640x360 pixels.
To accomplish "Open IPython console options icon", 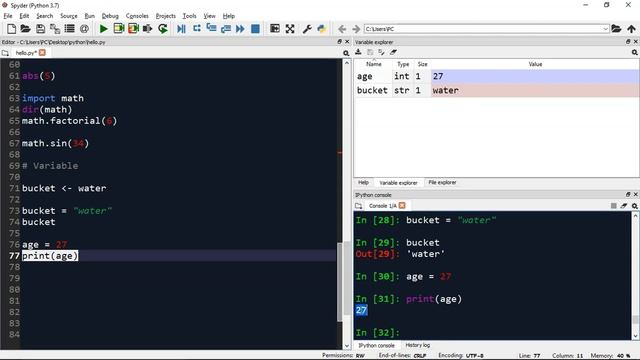I will point(634,206).
